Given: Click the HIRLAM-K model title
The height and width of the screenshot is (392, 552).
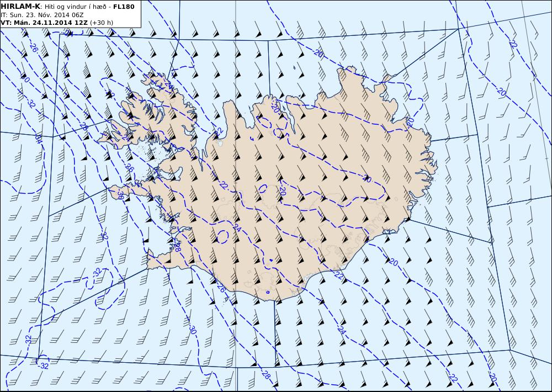Looking at the screenshot, I should [x=20, y=7].
